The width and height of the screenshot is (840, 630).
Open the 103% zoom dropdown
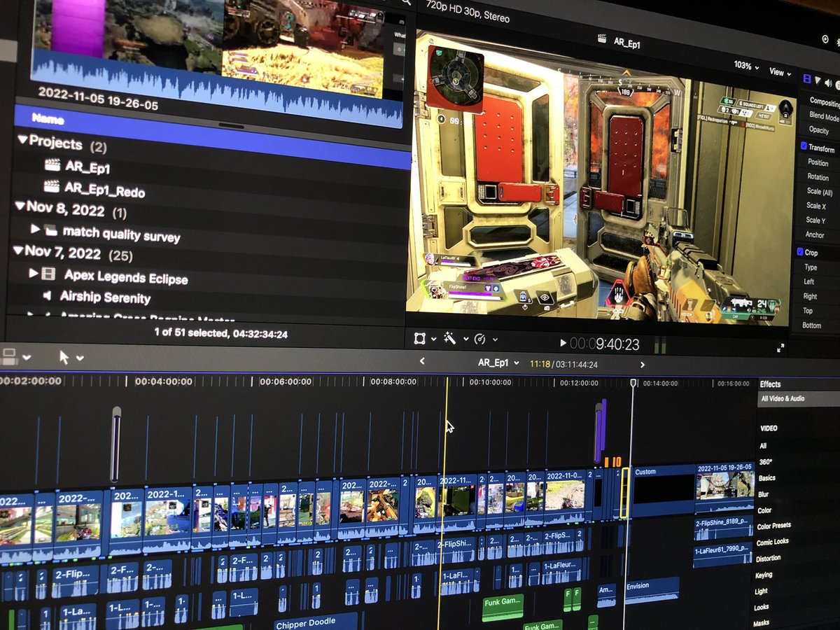point(746,66)
